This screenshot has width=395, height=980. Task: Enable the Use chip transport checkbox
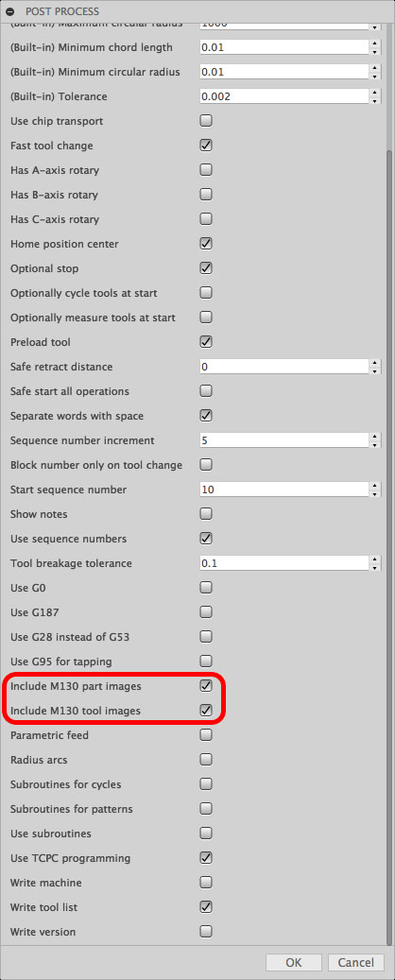click(206, 121)
